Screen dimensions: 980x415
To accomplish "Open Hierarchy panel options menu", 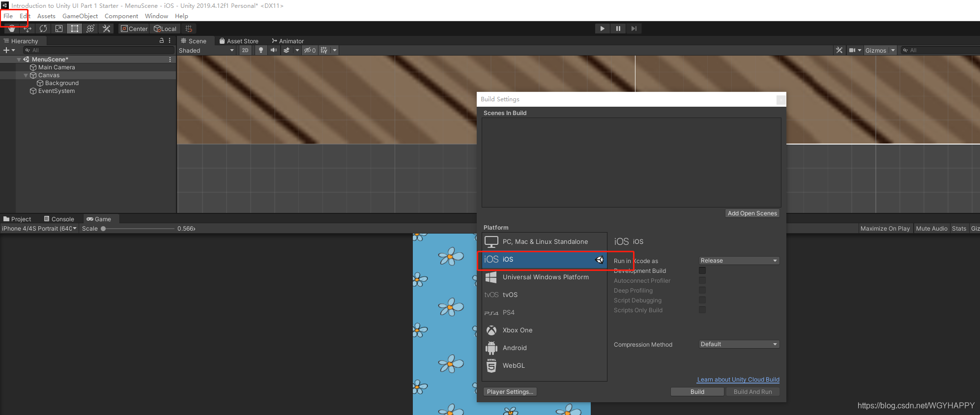I will [170, 41].
